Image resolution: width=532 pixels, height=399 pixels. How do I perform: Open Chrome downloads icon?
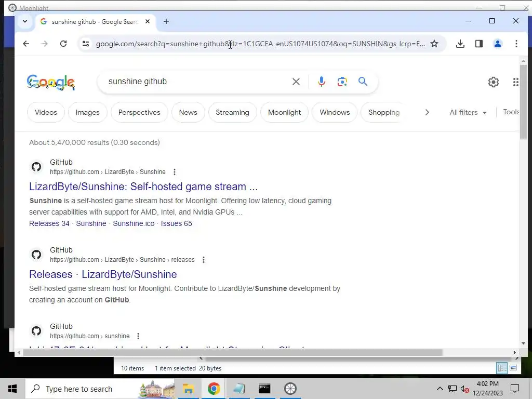460,44
